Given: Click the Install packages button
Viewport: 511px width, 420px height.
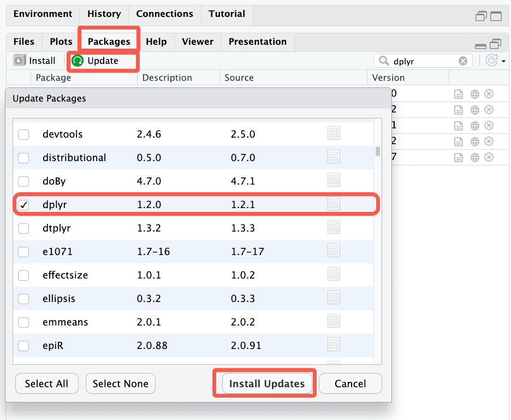Looking at the screenshot, I should (34, 61).
